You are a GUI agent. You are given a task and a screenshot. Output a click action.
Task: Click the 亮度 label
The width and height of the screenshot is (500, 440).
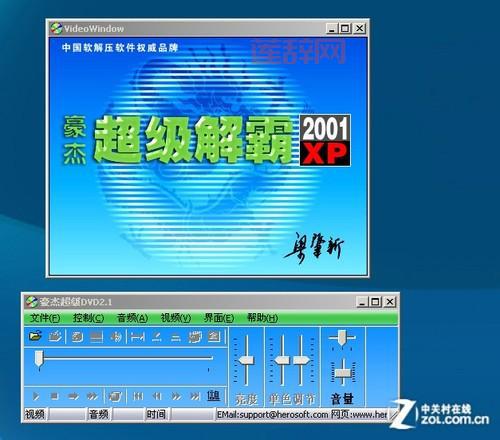point(246,399)
